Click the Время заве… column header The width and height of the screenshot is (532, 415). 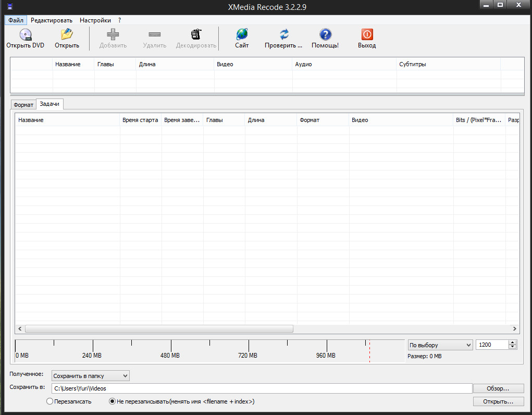pos(182,120)
